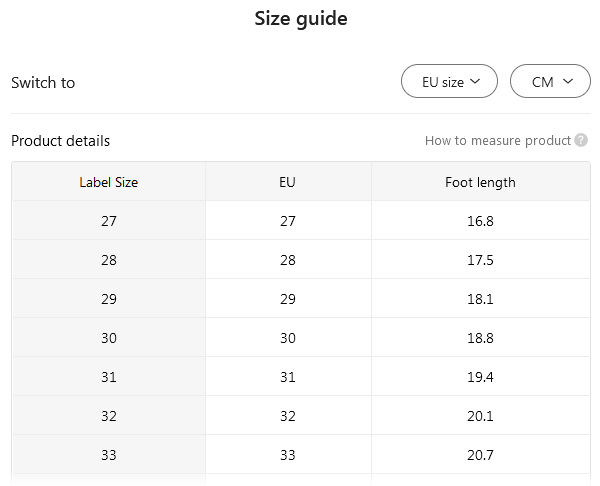Click the Label Size column header
This screenshot has height=486, width=600.
[109, 182]
